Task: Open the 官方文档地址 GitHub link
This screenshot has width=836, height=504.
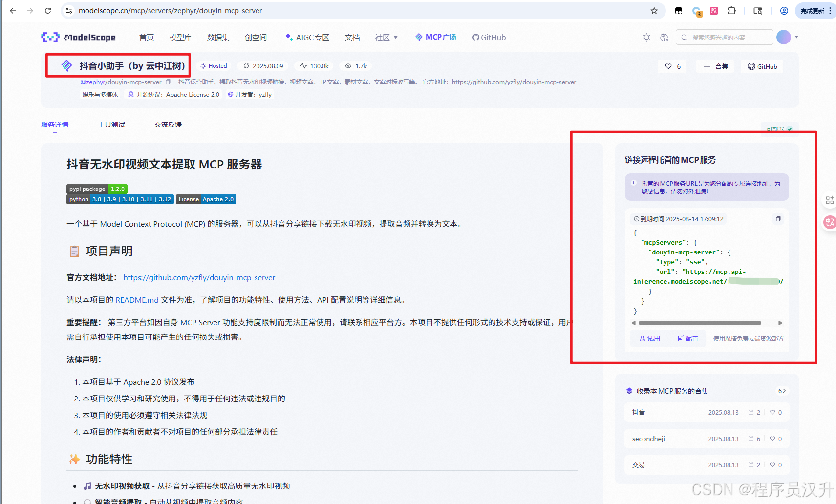Action: [199, 277]
